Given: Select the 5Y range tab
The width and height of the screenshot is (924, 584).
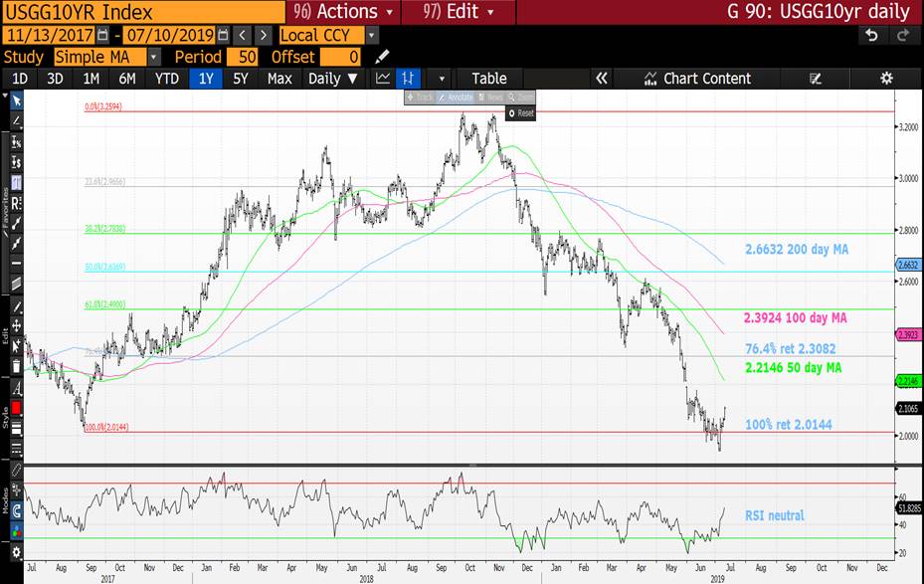Looking at the screenshot, I should [241, 79].
